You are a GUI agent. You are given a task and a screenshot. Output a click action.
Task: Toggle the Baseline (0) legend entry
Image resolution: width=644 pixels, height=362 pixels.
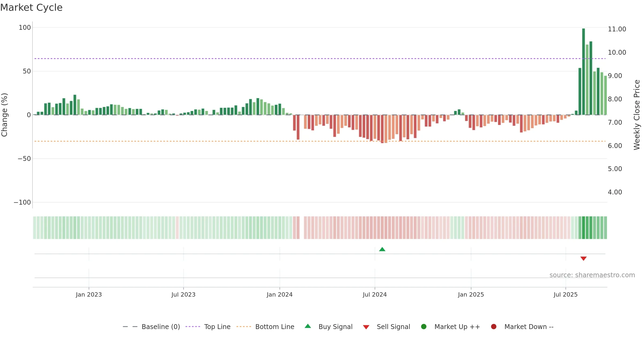(151, 327)
